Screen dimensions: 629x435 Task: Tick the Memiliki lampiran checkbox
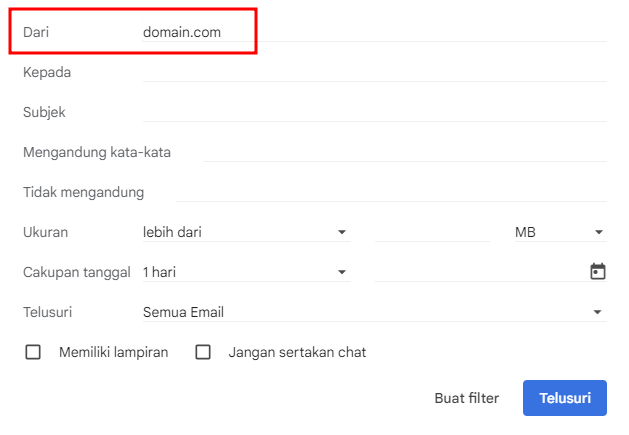(x=33, y=352)
